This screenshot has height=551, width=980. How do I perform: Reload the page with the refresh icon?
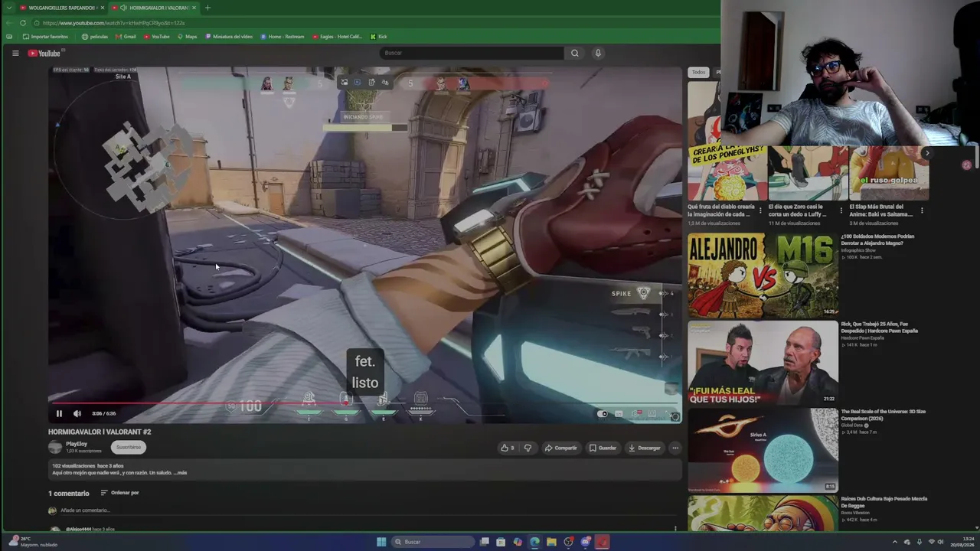[23, 23]
